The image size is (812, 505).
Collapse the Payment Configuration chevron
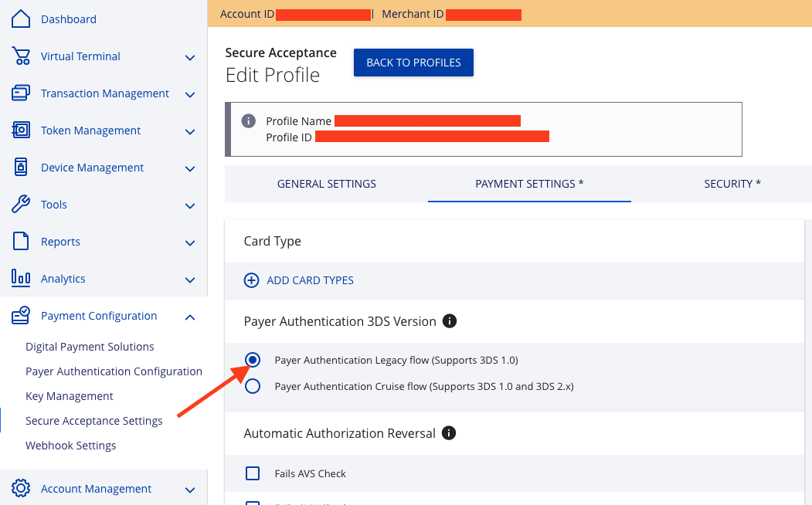190,317
